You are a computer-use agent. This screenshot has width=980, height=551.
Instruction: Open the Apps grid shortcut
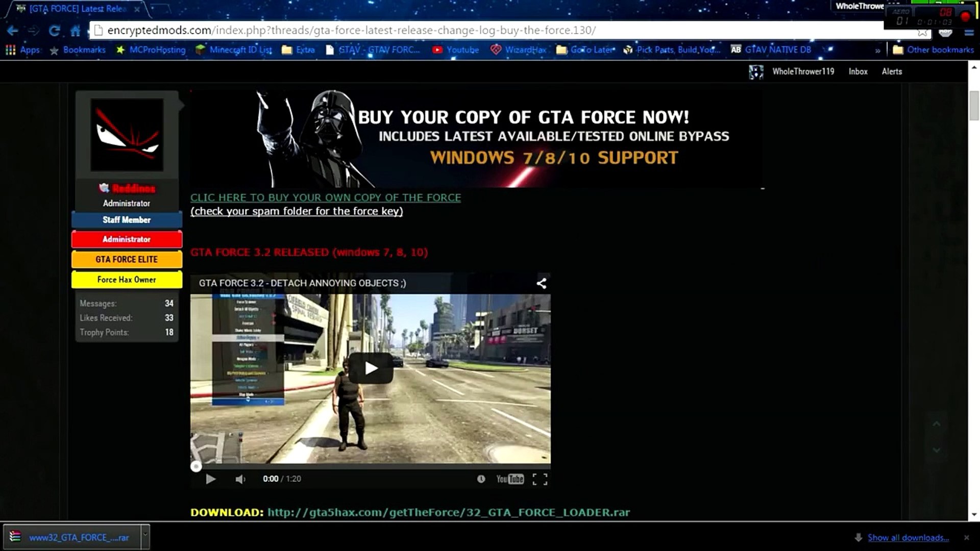click(x=22, y=49)
